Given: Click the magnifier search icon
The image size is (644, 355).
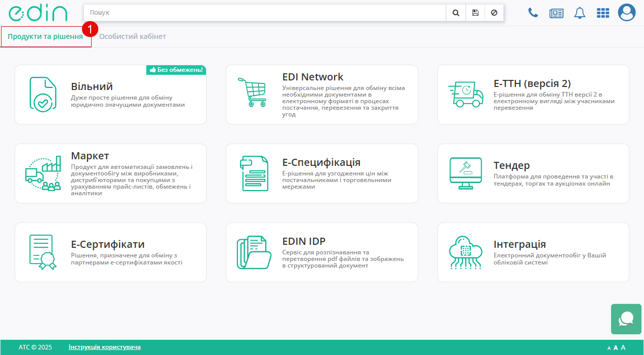Looking at the screenshot, I should coord(456,13).
